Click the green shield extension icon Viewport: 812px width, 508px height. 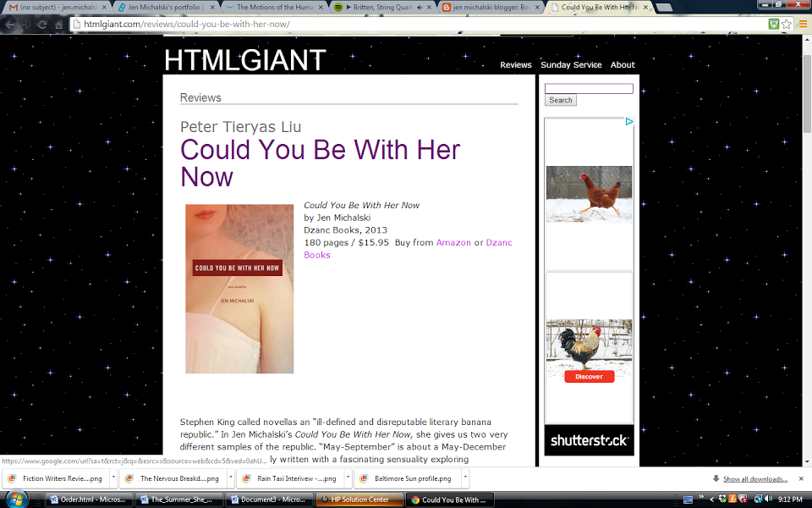pos(774,24)
